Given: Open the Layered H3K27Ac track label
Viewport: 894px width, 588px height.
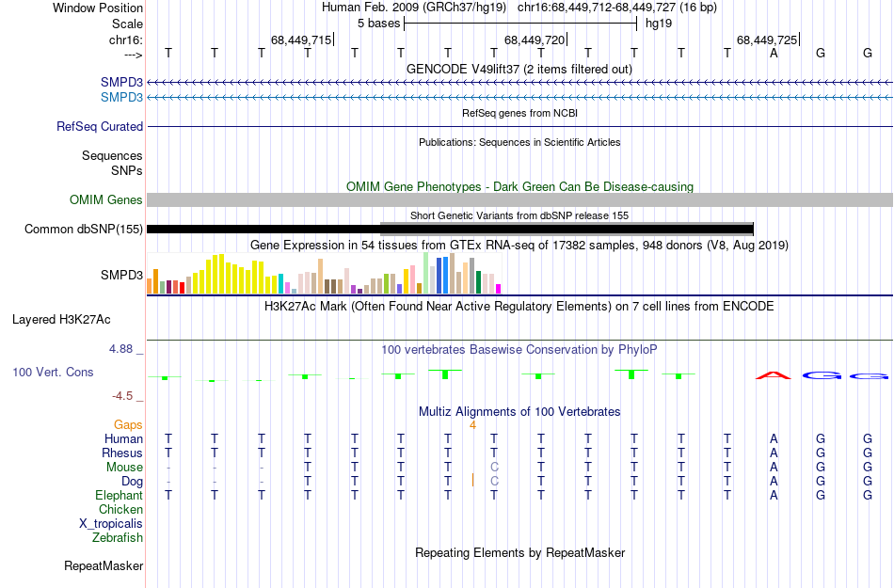Looking at the screenshot, I should click(x=61, y=320).
